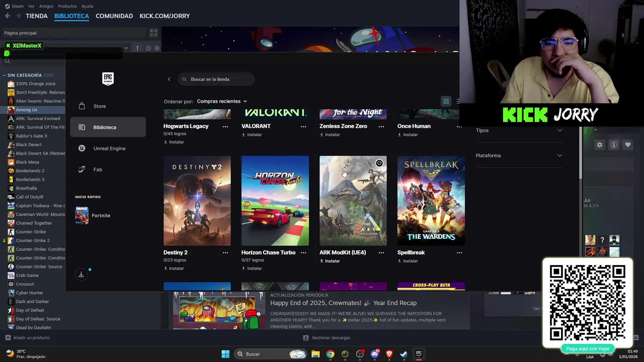Open Horizon Chase Turbo three-dot menu
Image resolution: width=644 pixels, height=362 pixels.
303,252
